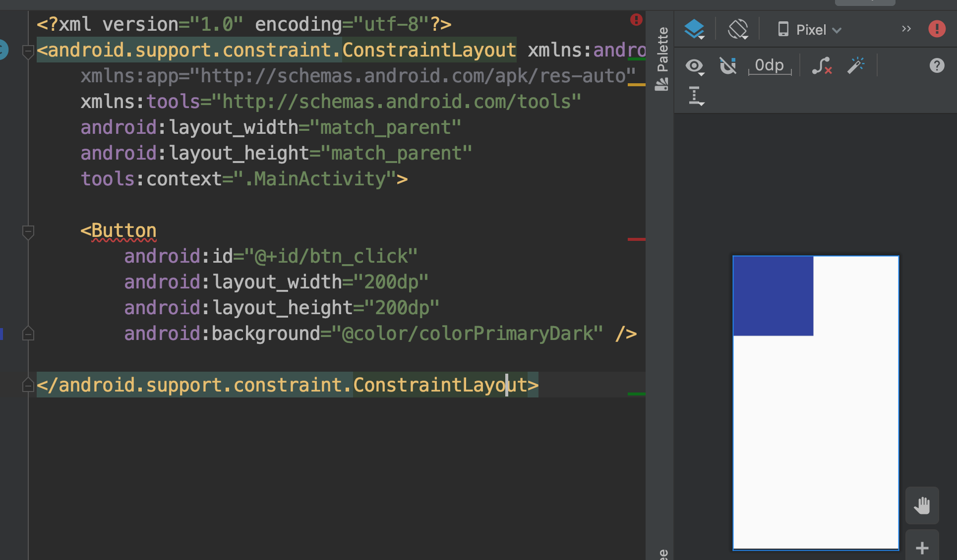Collapse the Button element fold marker
957x560 pixels.
click(28, 231)
